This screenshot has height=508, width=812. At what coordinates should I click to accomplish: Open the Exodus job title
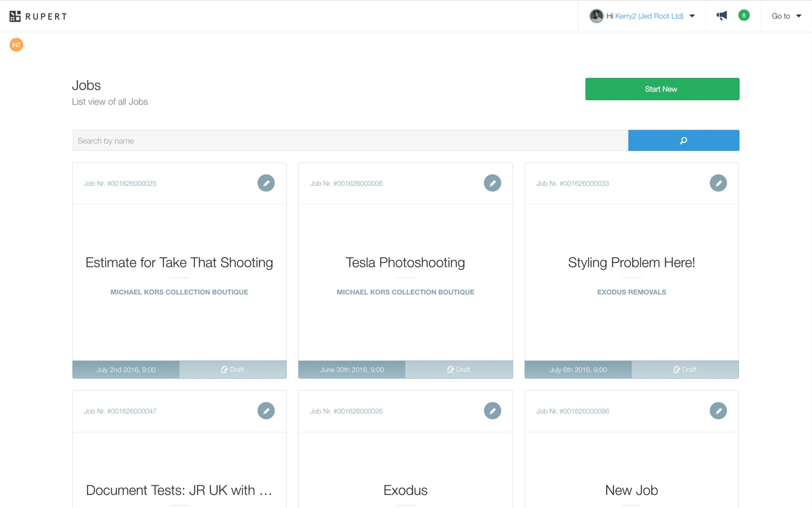click(x=405, y=490)
